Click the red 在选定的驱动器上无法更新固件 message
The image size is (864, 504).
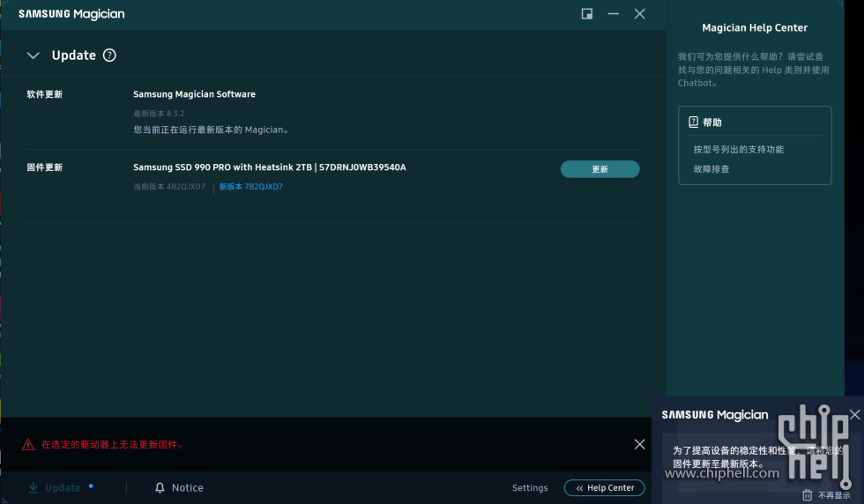[113, 444]
